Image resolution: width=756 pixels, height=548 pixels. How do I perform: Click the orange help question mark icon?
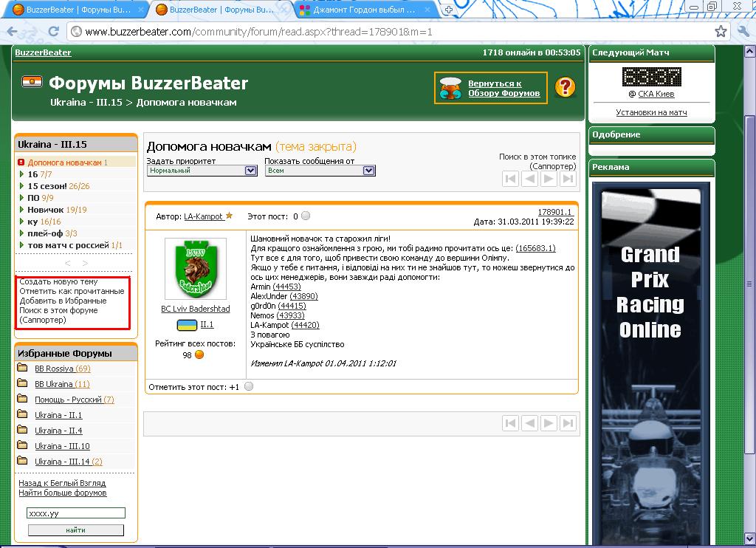click(x=565, y=87)
